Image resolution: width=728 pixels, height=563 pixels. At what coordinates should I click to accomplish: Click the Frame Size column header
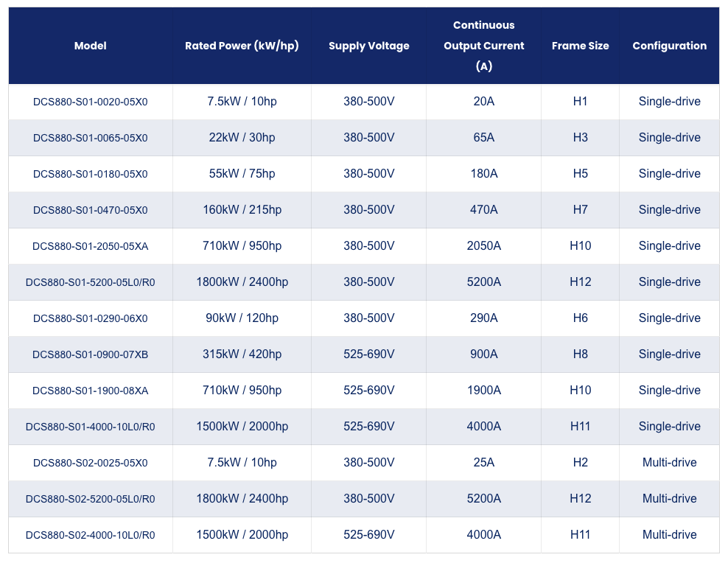(x=581, y=46)
